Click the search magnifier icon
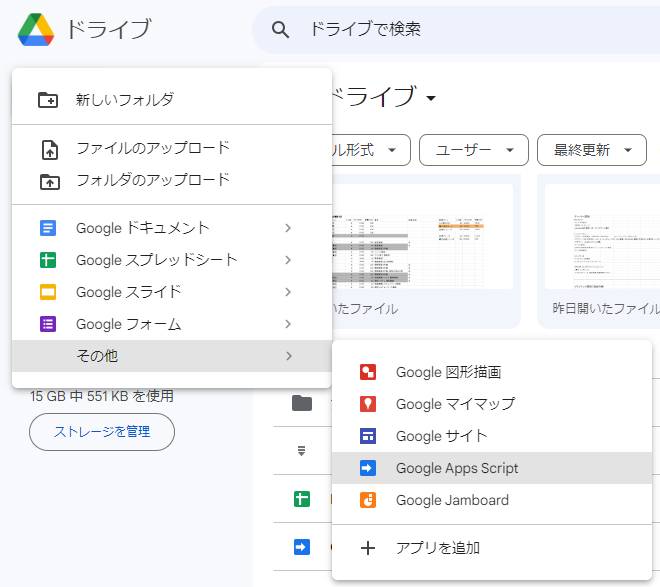Viewport: 660px width, 587px height. tap(280, 30)
